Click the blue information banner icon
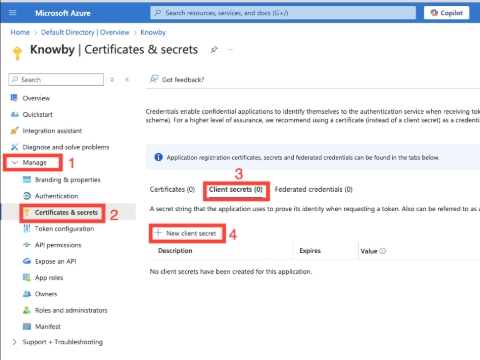This screenshot has height=360, width=480. [x=158, y=157]
